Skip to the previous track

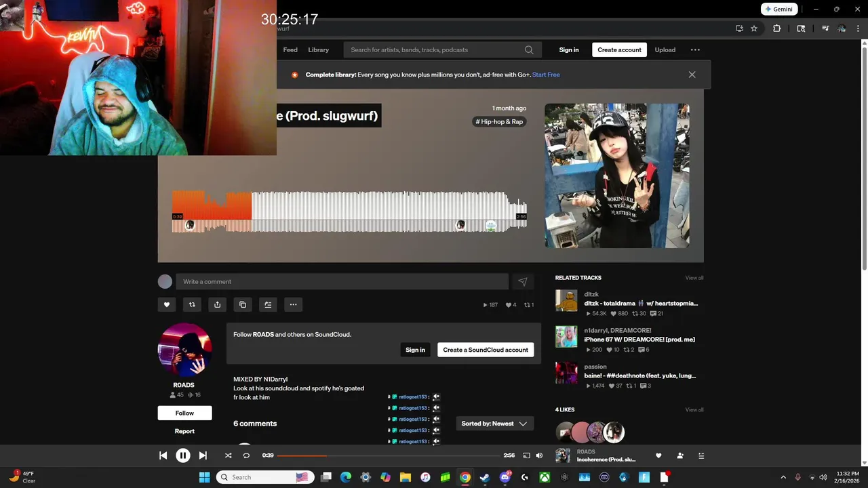[x=163, y=455]
